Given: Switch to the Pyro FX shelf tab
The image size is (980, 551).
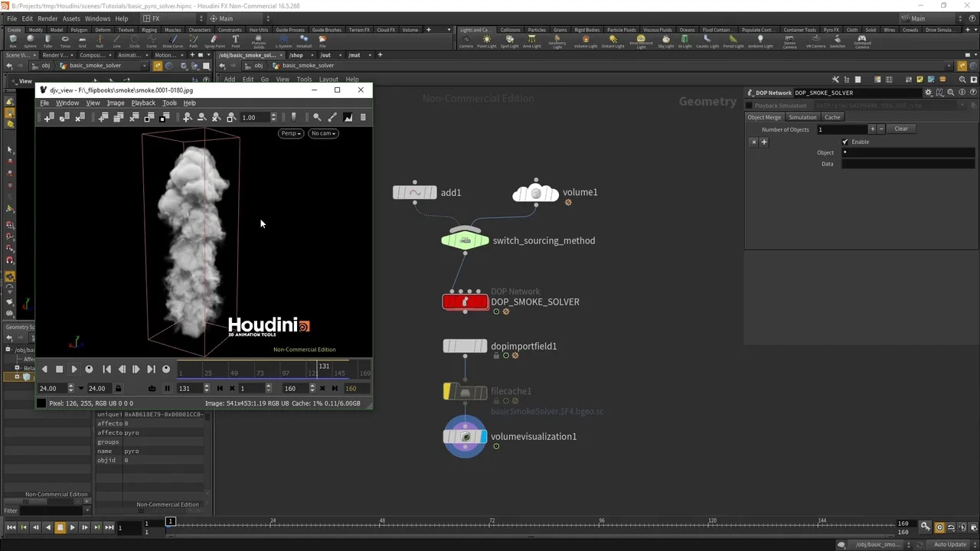Looking at the screenshot, I should point(831,30).
